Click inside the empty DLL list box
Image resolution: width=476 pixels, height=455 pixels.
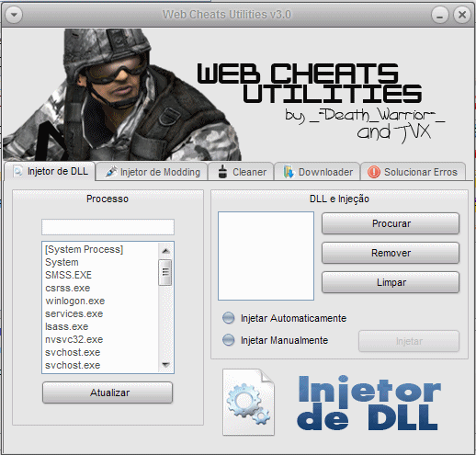(266, 256)
